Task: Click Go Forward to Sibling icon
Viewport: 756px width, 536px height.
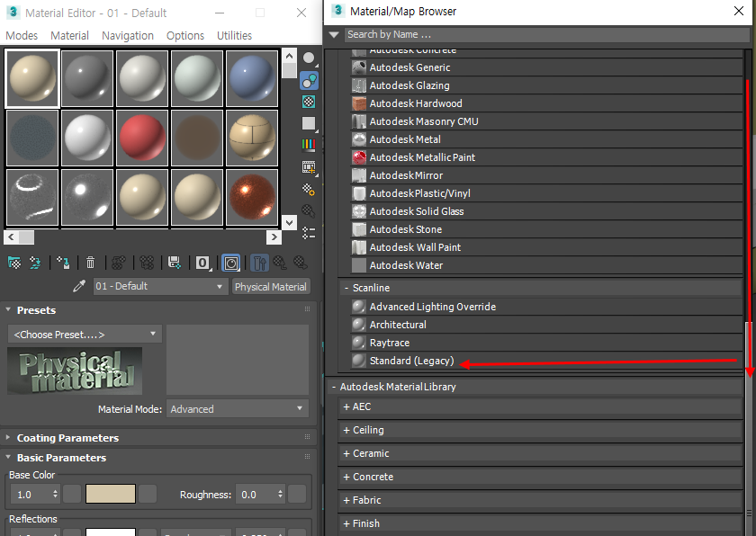Action: coord(301,263)
